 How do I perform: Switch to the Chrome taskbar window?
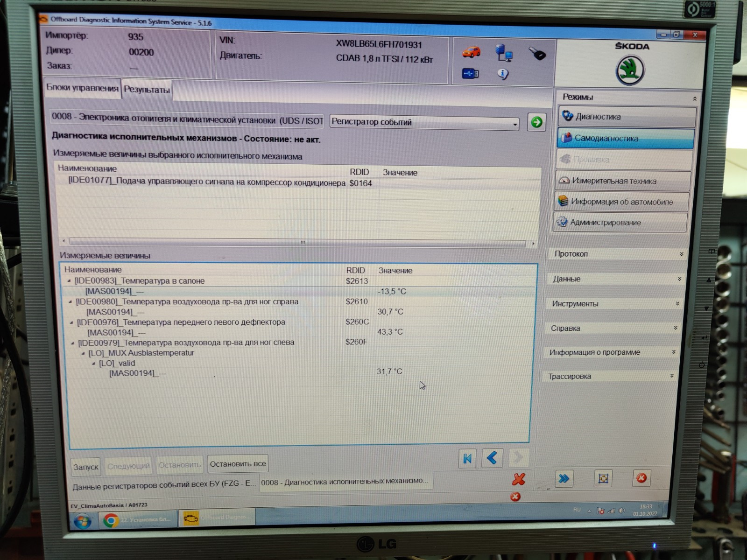pos(138,520)
